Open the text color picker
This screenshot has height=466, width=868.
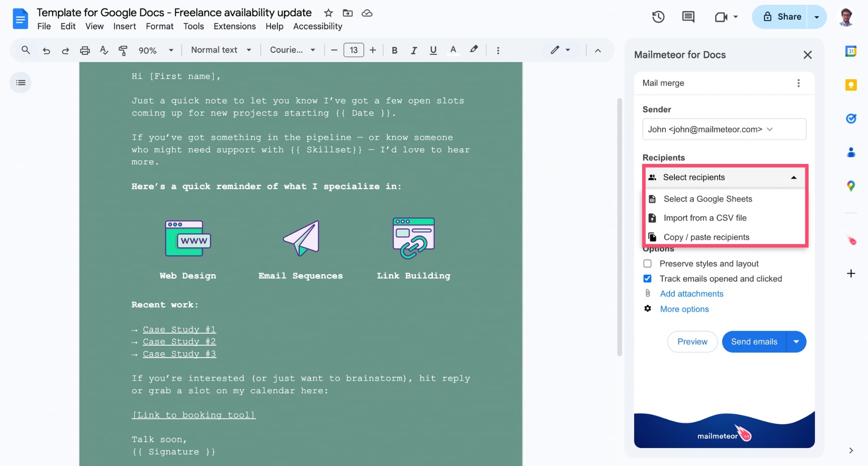tap(453, 50)
